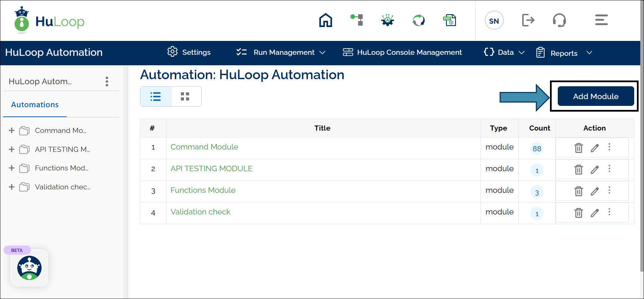Open the support headset icon
This screenshot has height=299, width=644.
tap(559, 20)
